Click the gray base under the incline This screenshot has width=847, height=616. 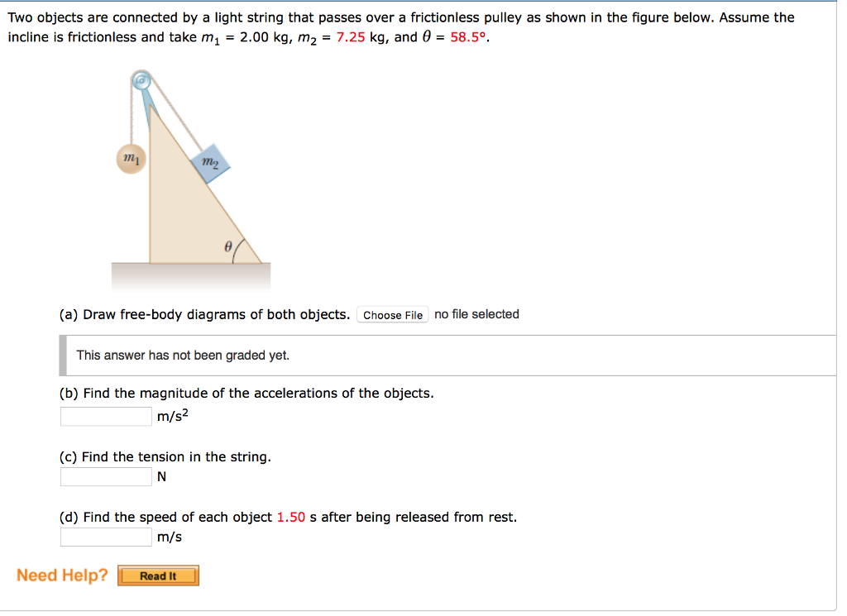tap(190, 273)
